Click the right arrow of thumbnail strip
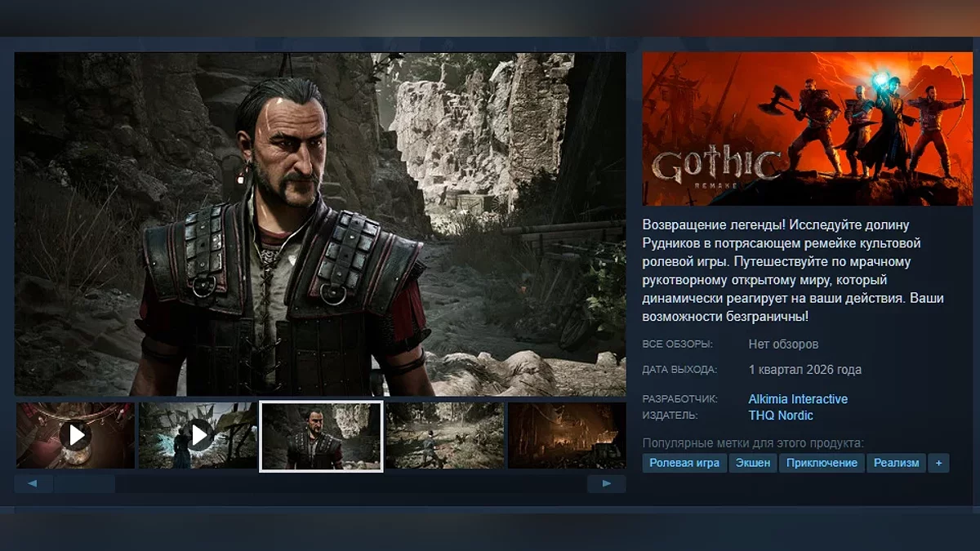This screenshot has height=551, width=980. coord(606,483)
